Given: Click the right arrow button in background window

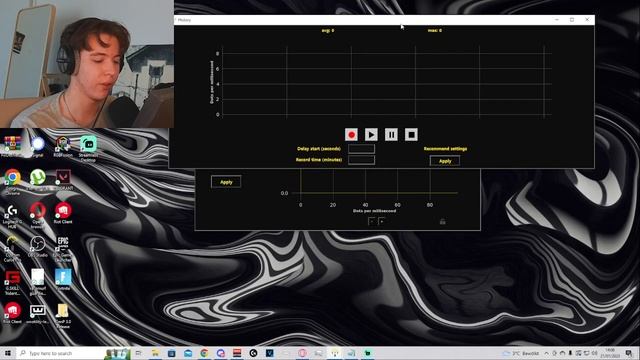Looking at the screenshot, I should [x=382, y=221].
